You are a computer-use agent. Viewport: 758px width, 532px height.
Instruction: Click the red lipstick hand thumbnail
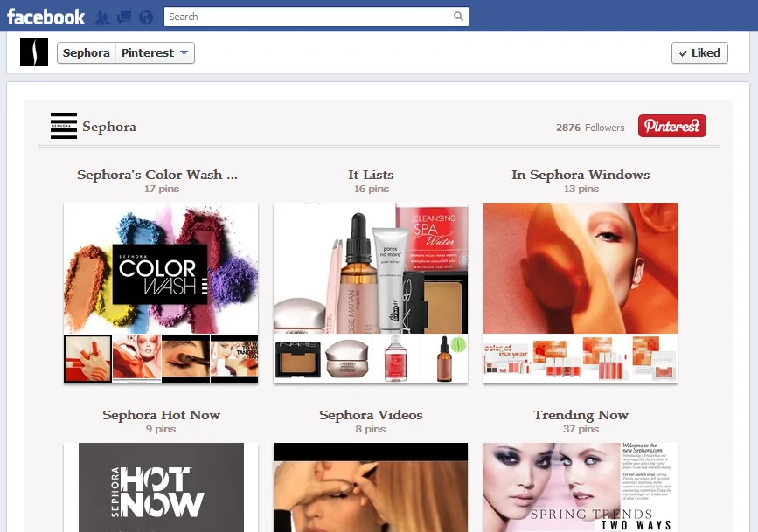click(88, 358)
